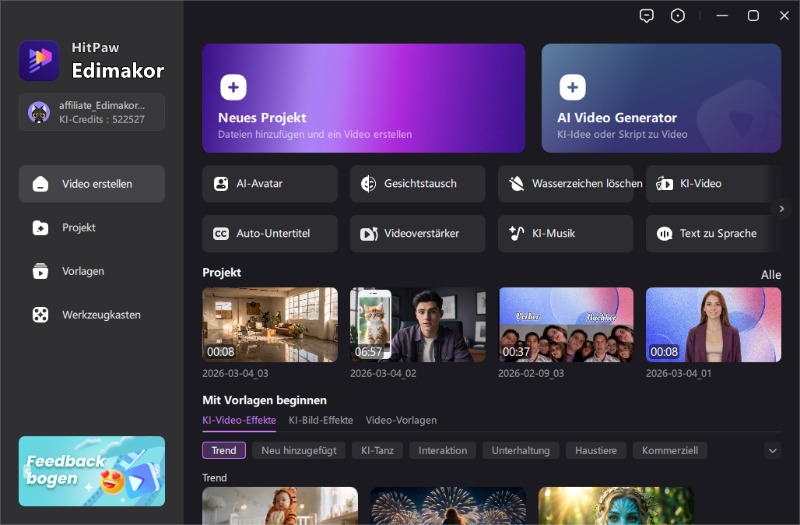Switch to the Video-Vorlagen tab

pos(401,420)
